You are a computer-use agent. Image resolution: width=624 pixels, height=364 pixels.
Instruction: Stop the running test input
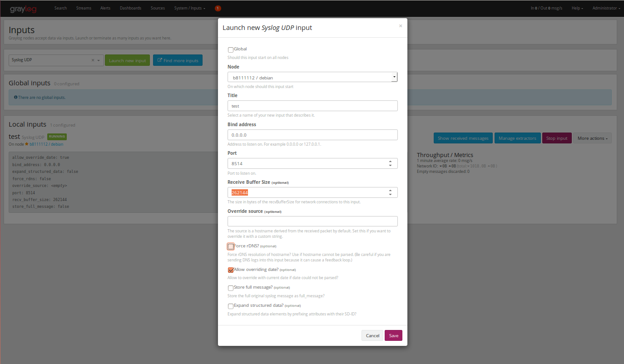(x=557, y=138)
